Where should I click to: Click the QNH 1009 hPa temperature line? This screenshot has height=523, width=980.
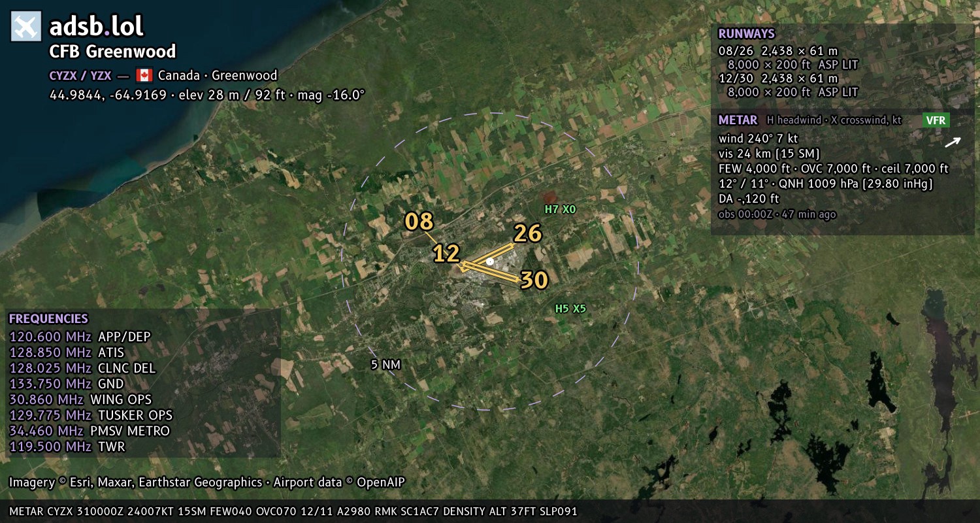tap(825, 184)
